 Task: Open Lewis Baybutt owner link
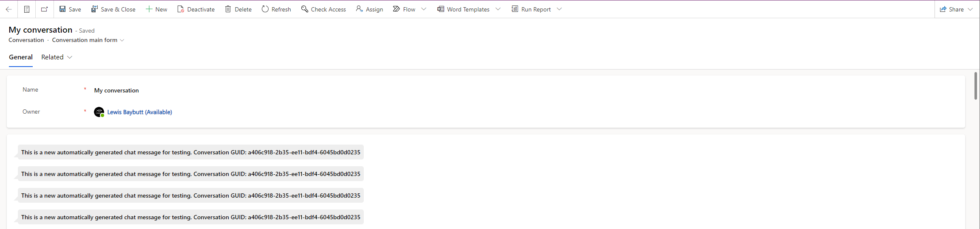point(139,112)
